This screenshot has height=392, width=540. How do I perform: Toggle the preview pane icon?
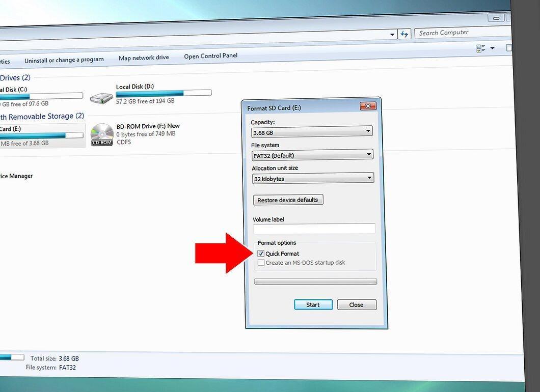(508, 48)
